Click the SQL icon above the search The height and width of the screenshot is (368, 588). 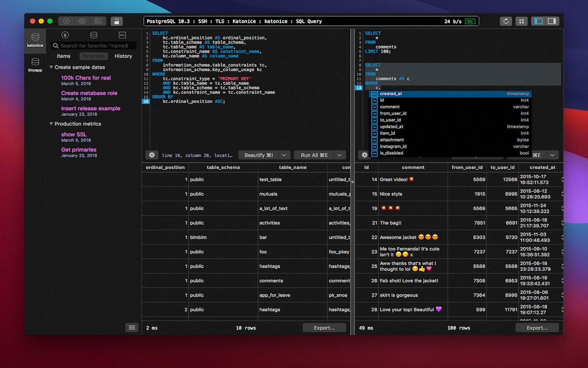(122, 35)
